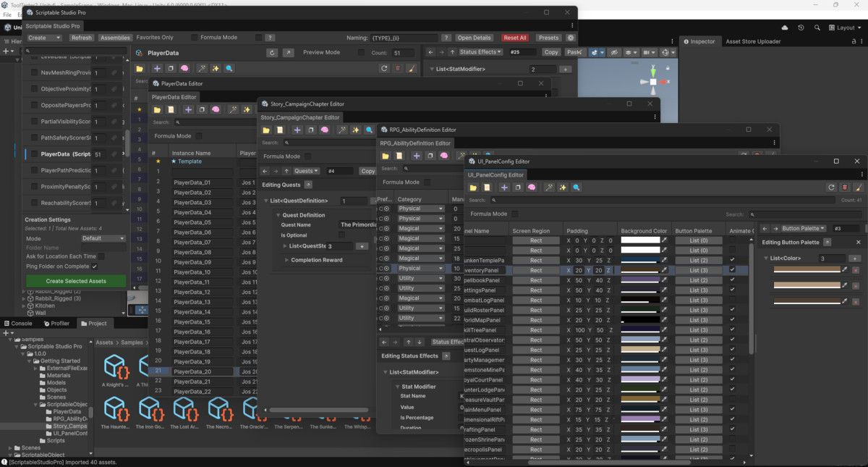Toggle the Preview Mode checkbox
Screen dimensions: 868x467
click(x=361, y=52)
